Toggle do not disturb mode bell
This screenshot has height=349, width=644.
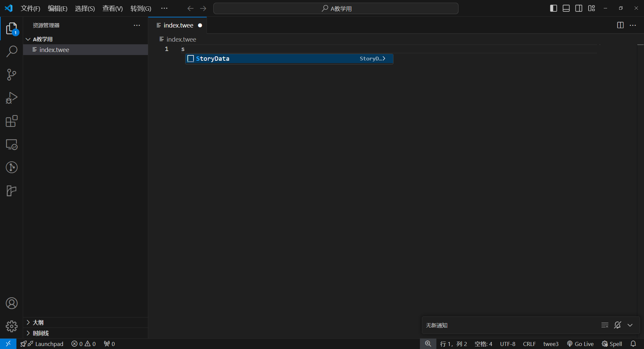tap(618, 325)
